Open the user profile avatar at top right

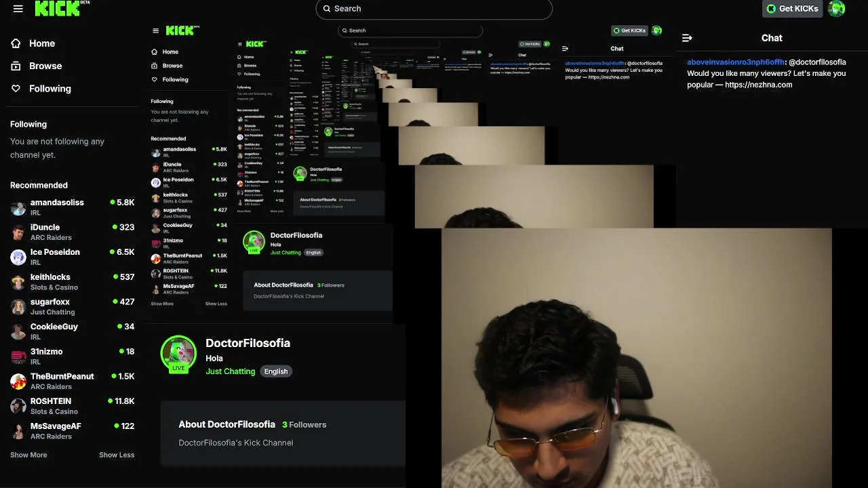pyautogui.click(x=837, y=8)
